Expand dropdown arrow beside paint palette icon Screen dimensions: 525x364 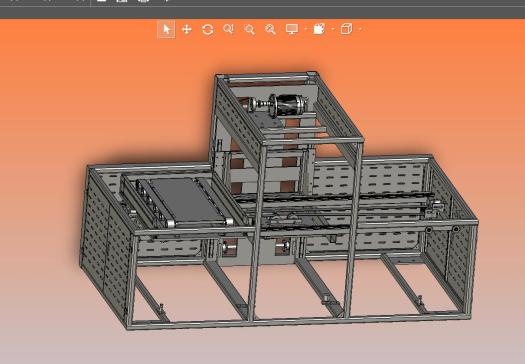(332, 29)
